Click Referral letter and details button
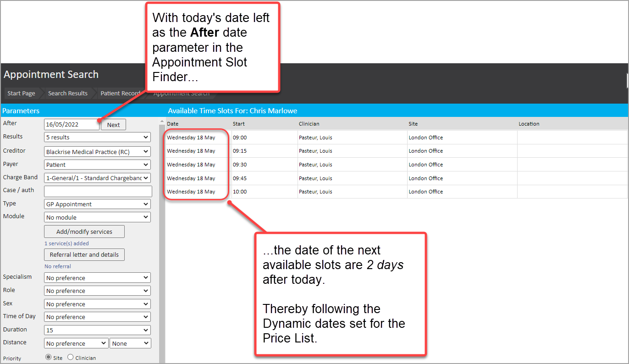This screenshot has height=364, width=629. pos(84,254)
